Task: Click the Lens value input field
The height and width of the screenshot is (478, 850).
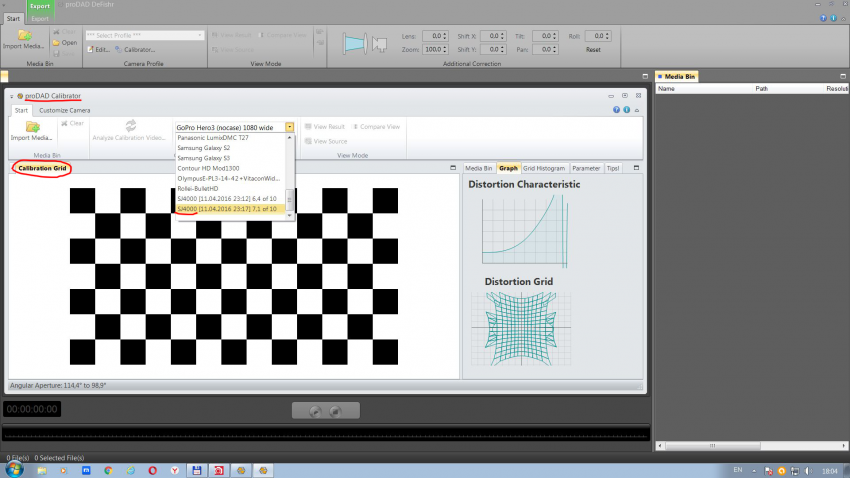Action: click(x=434, y=35)
